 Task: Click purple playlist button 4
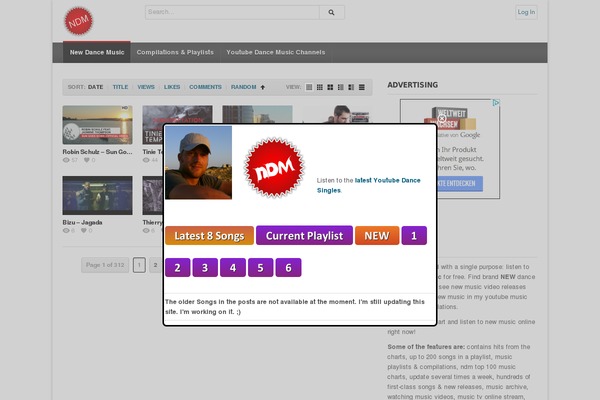233,268
